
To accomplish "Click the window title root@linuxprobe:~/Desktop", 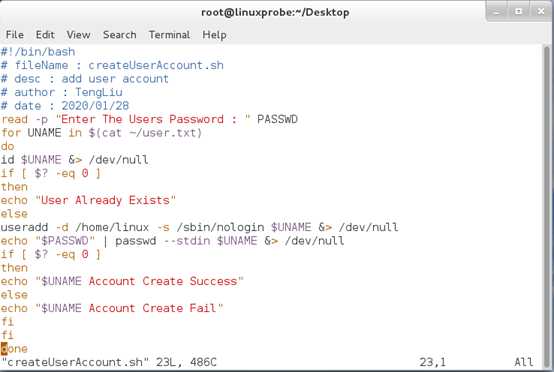I will (275, 12).
